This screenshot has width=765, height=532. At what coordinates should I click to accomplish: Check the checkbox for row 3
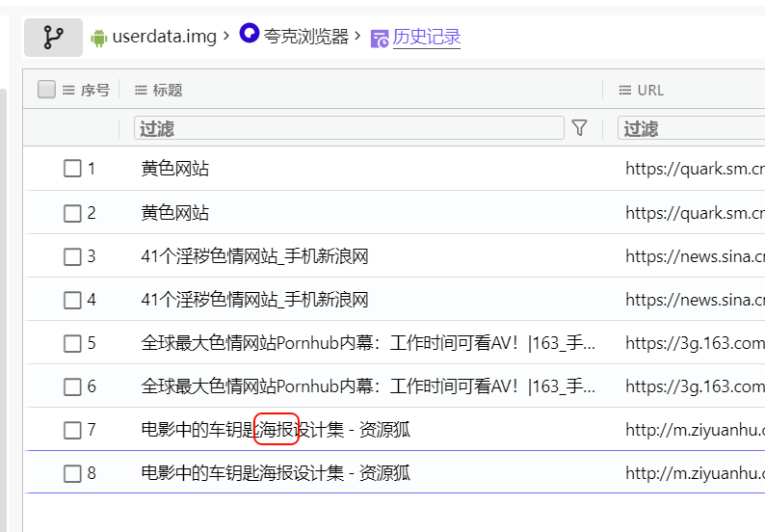coord(72,256)
